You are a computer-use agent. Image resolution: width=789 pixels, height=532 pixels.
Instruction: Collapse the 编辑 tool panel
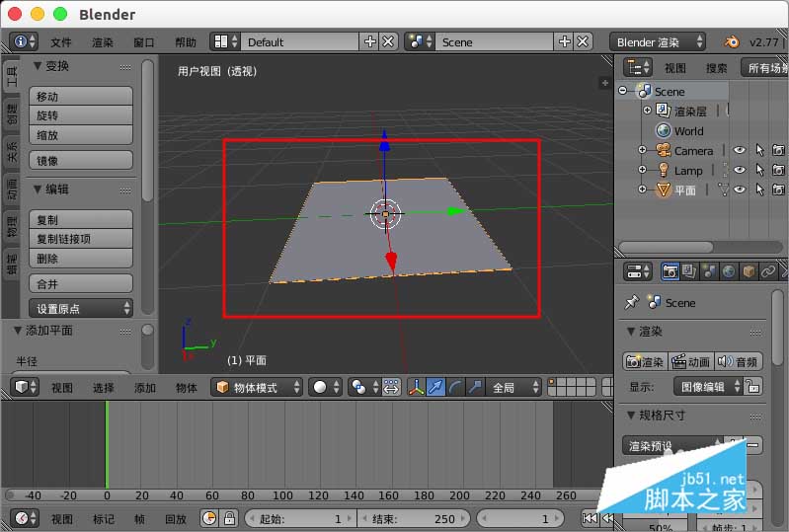click(38, 190)
